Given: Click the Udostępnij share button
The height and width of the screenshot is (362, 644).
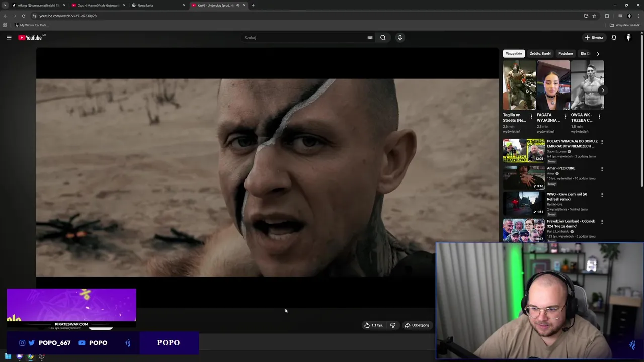Looking at the screenshot, I should tap(417, 325).
